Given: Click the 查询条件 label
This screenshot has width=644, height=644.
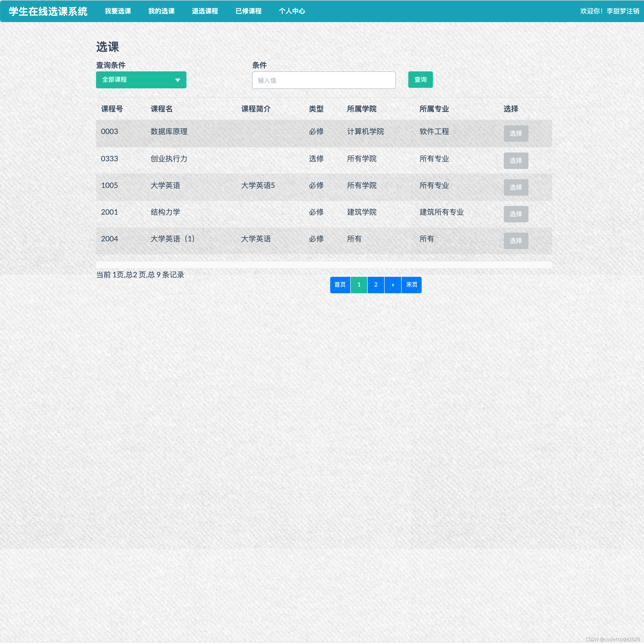Looking at the screenshot, I should click(x=111, y=65).
